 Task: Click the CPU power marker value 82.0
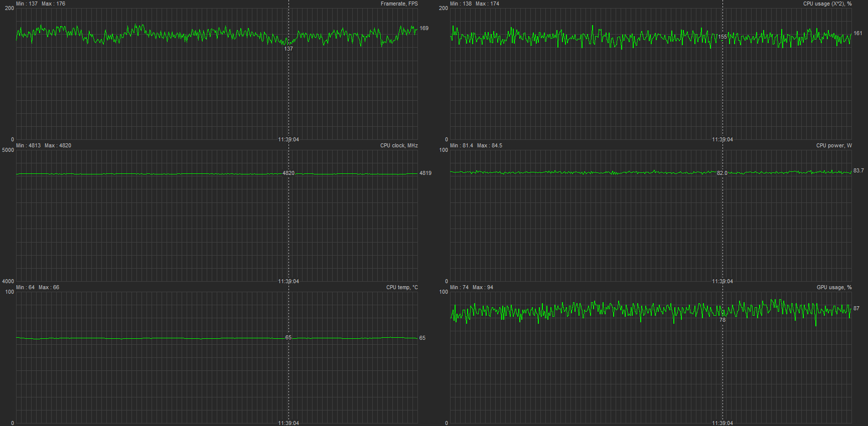(722, 173)
